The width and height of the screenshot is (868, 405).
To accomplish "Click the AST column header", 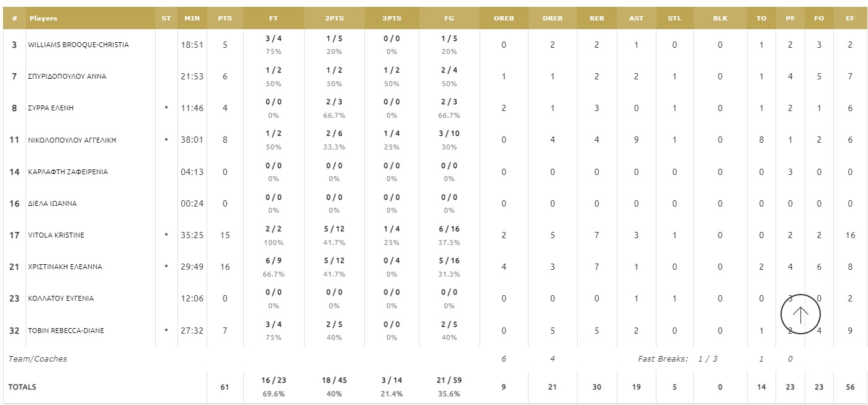I will [636, 19].
